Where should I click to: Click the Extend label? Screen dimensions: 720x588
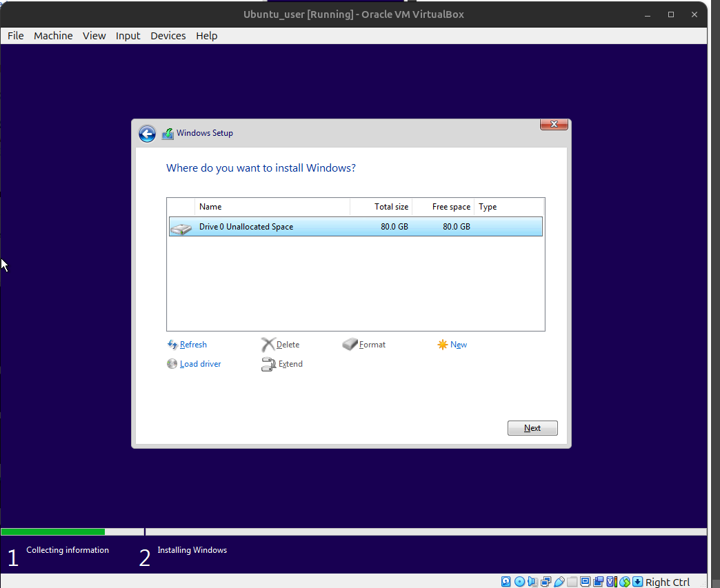290,364
